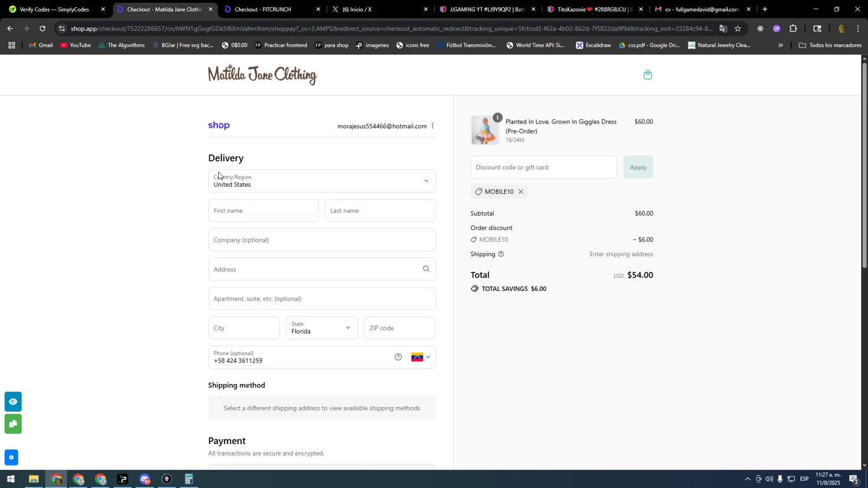Open the Chrome three-dot menu
Image resolution: width=868 pixels, height=488 pixels.
(x=858, y=28)
